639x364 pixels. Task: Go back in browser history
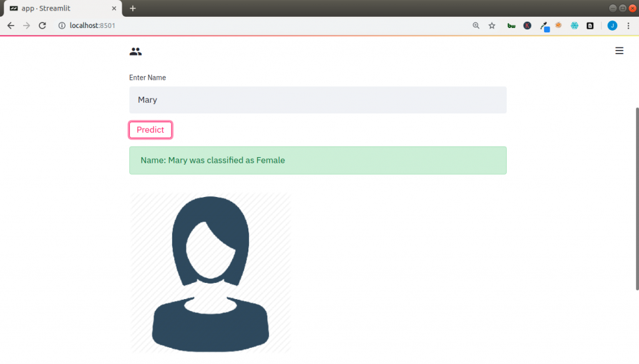tap(11, 26)
